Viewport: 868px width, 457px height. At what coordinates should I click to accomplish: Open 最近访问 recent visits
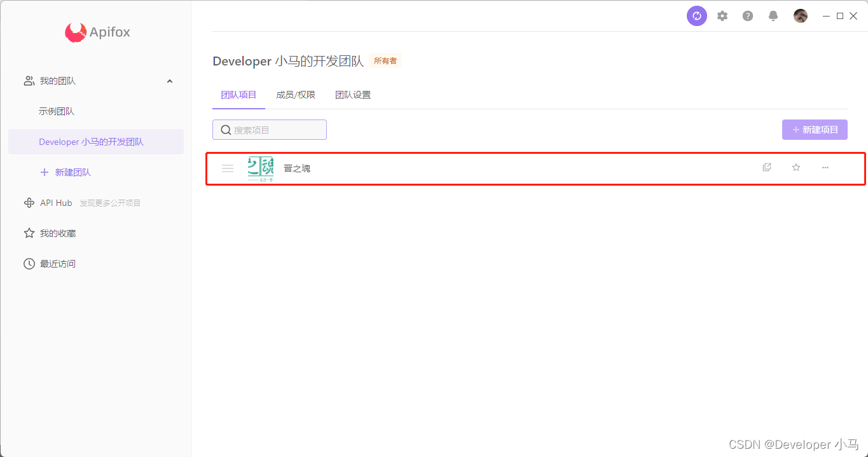tap(58, 264)
